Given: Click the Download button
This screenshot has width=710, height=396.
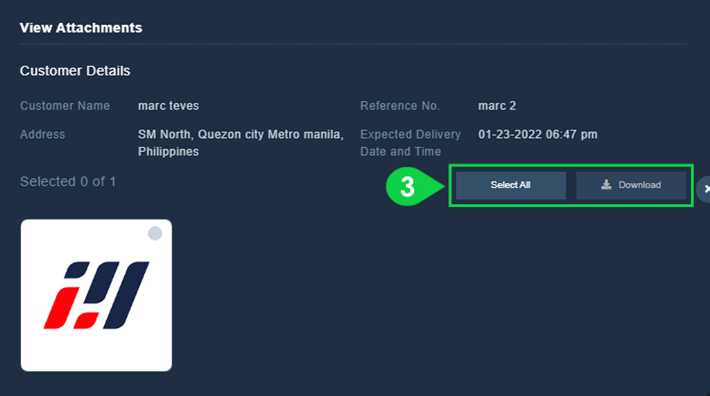Looking at the screenshot, I should coord(631,185).
